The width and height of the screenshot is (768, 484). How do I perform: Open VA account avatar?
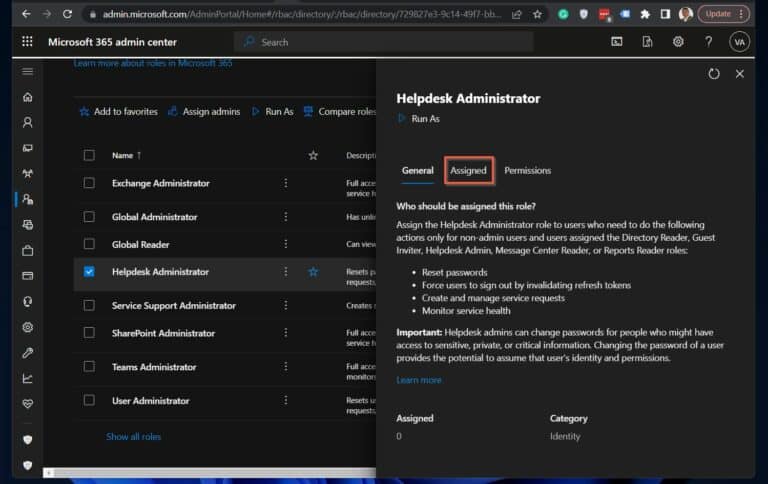pyautogui.click(x=739, y=42)
